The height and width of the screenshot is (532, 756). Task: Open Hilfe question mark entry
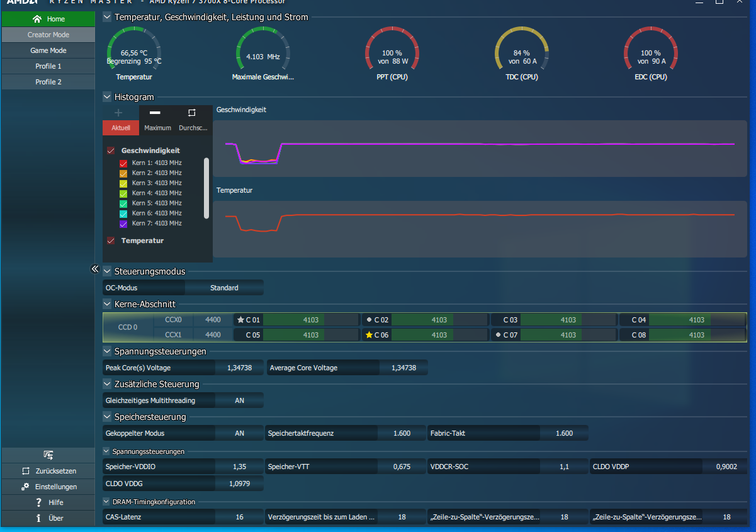(x=39, y=502)
